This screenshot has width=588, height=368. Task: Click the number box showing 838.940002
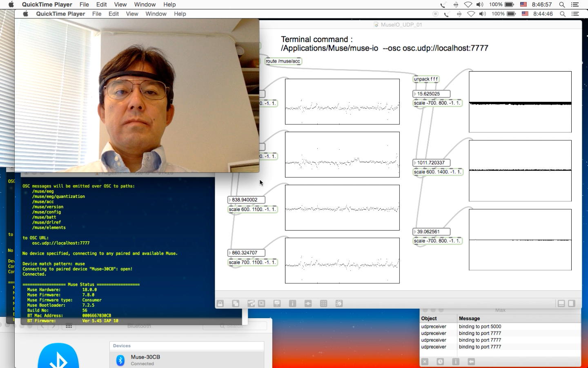tap(246, 200)
